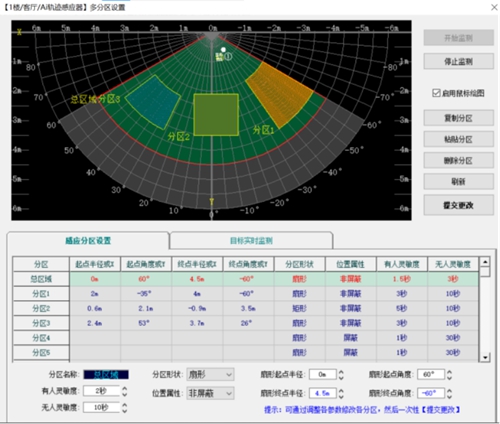Viewport: 500px width, 424px height.
Task: Switch to 感应分区设置 tab
Action: (x=88, y=240)
